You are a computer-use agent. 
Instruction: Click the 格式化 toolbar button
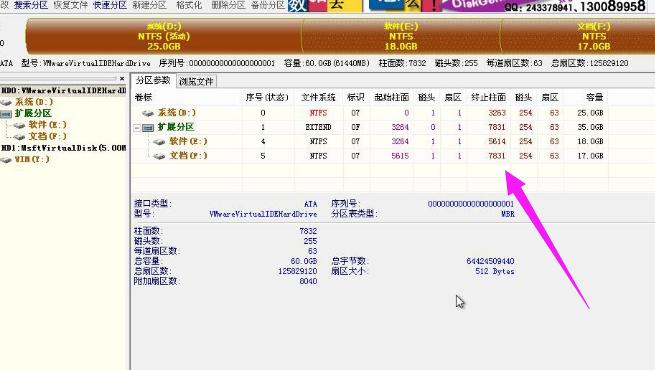pyautogui.click(x=189, y=5)
